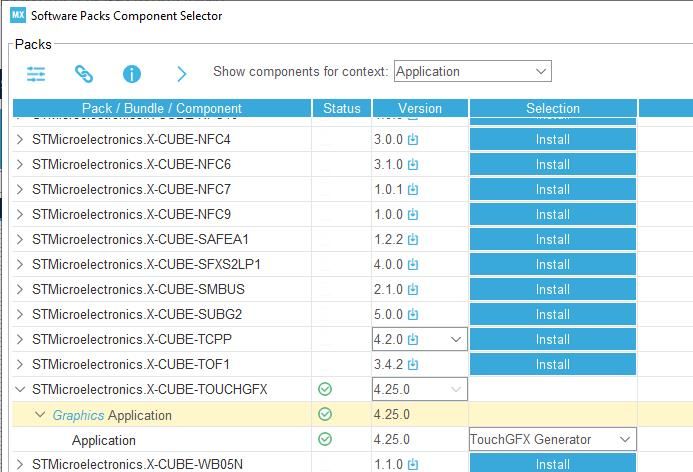Image resolution: width=693 pixels, height=472 pixels.
Task: Click version text 1.2.2 for X-CUBE-SAFEA1
Action: (388, 240)
